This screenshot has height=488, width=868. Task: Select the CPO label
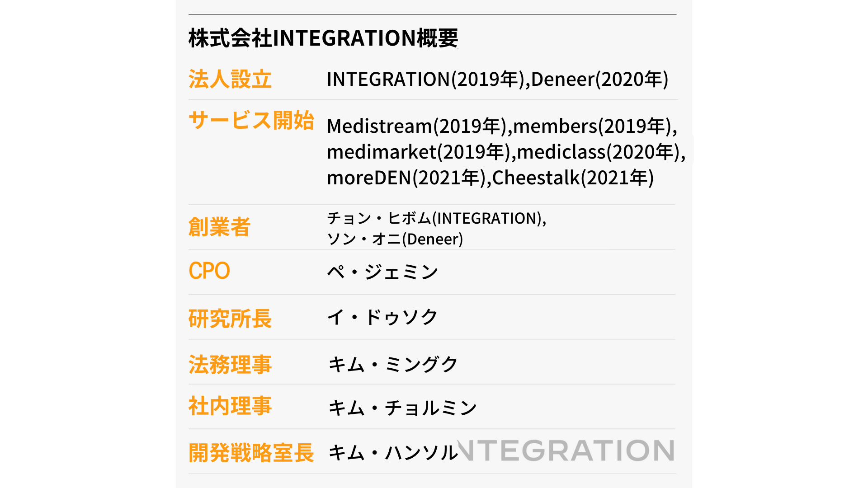(x=209, y=271)
